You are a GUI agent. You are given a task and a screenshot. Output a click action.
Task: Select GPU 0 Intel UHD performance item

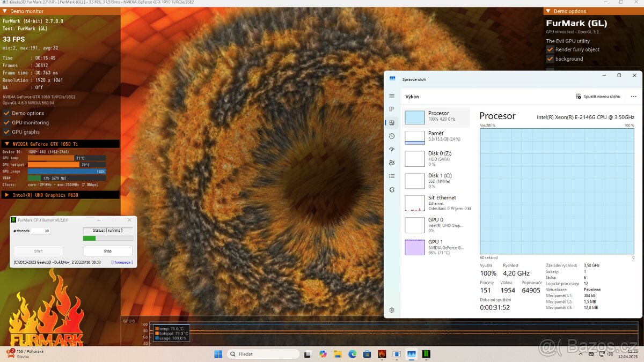(436, 225)
